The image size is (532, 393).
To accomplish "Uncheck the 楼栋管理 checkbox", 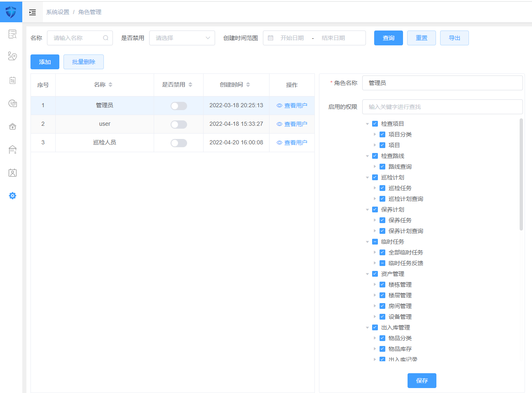I will (382, 285).
